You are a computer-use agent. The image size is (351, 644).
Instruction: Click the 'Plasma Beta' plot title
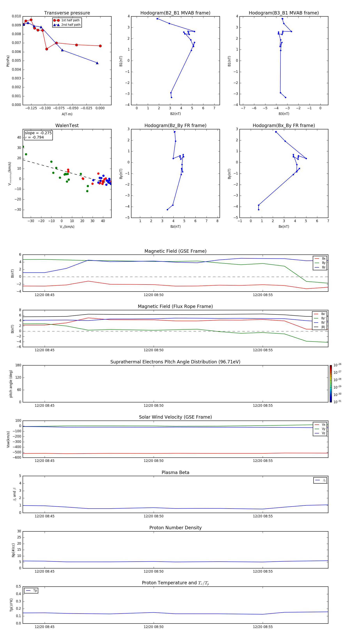(x=175, y=472)
